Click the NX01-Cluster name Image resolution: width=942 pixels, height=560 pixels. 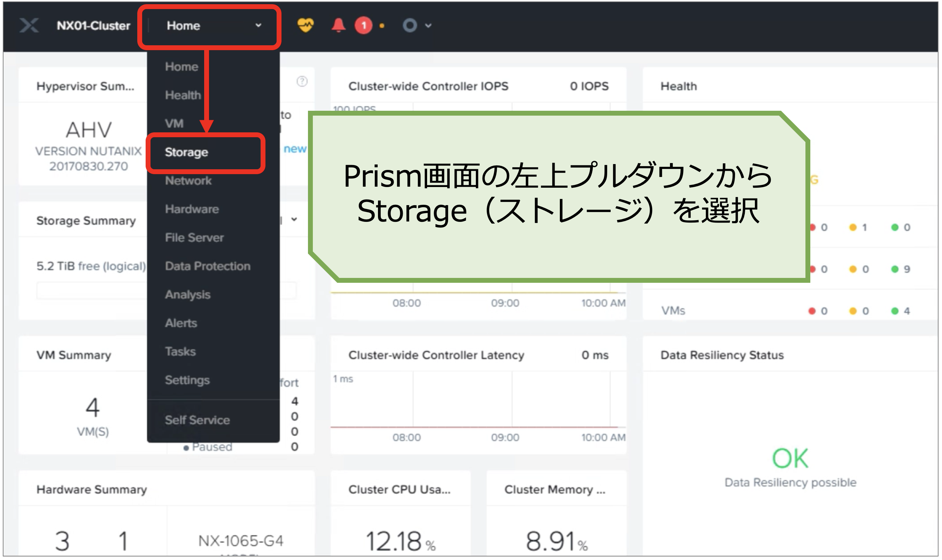coord(93,26)
